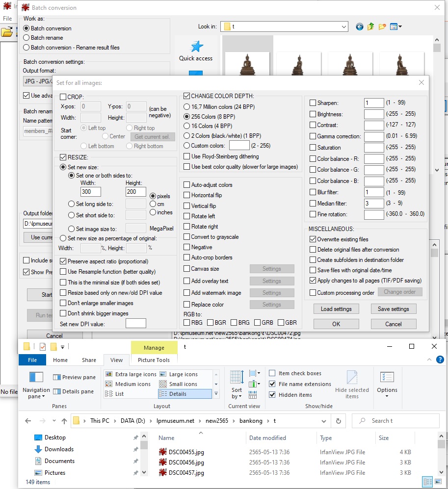Viewport: 448px width, 489px height.
Task: Open the File tab in Explorer
Action: click(x=32, y=360)
